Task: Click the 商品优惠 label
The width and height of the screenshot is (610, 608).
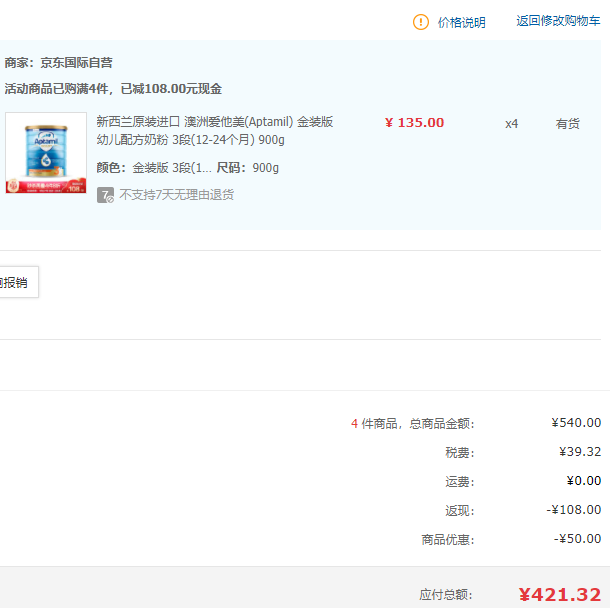Action: [448, 540]
